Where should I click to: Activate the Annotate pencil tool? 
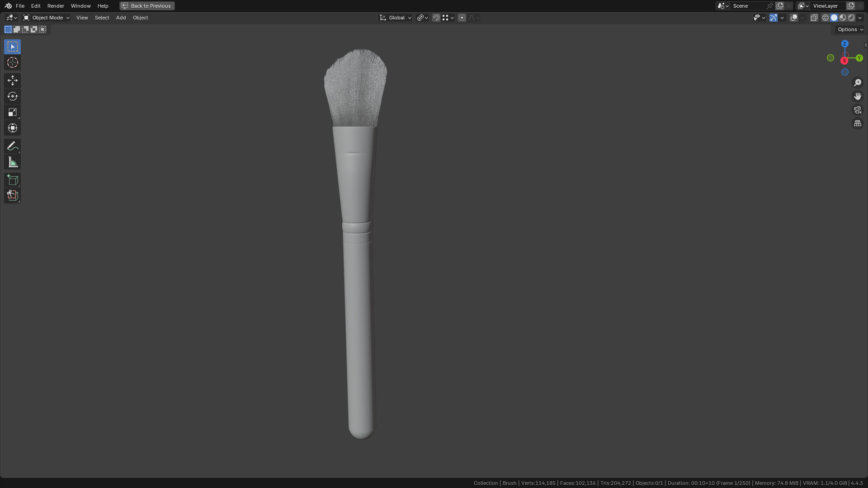12,146
